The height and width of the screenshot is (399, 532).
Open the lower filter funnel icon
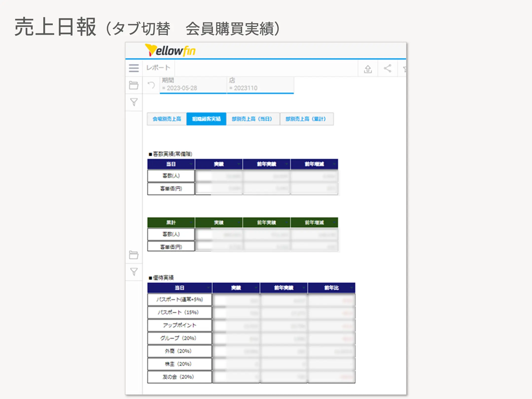point(134,272)
